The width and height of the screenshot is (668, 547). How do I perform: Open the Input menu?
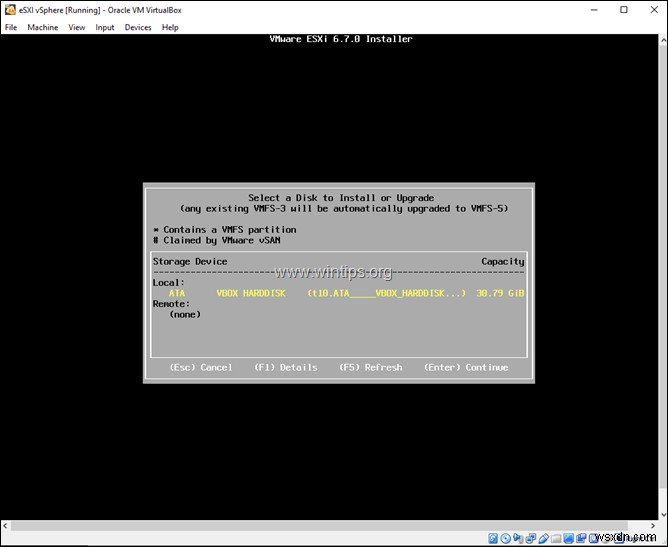pyautogui.click(x=105, y=27)
